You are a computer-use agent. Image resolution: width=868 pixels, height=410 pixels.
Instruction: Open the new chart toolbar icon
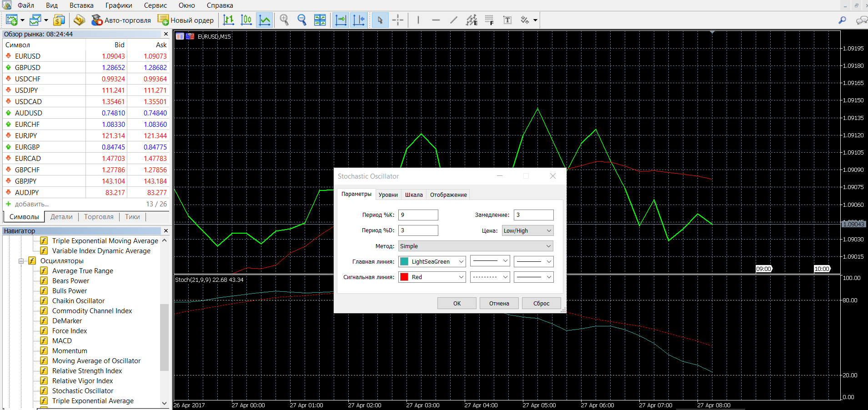coord(12,20)
